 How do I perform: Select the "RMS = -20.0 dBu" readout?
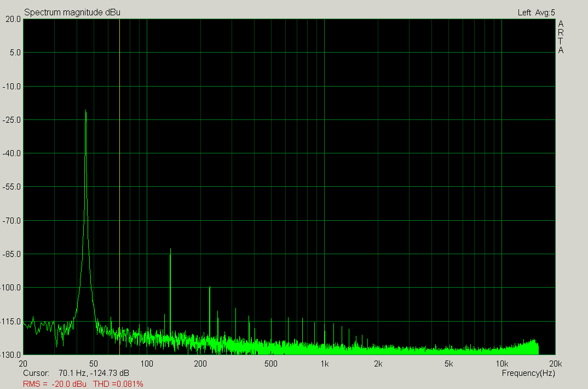tap(55, 384)
